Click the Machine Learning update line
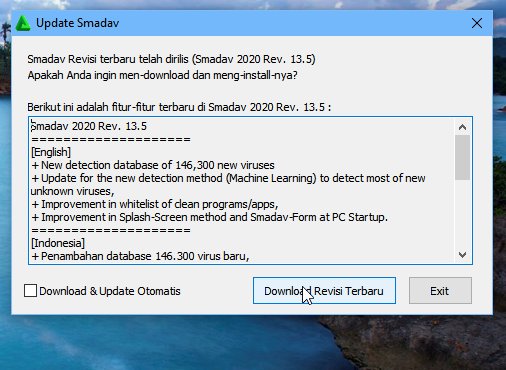Viewport: 506px width, 370px height. (x=228, y=178)
